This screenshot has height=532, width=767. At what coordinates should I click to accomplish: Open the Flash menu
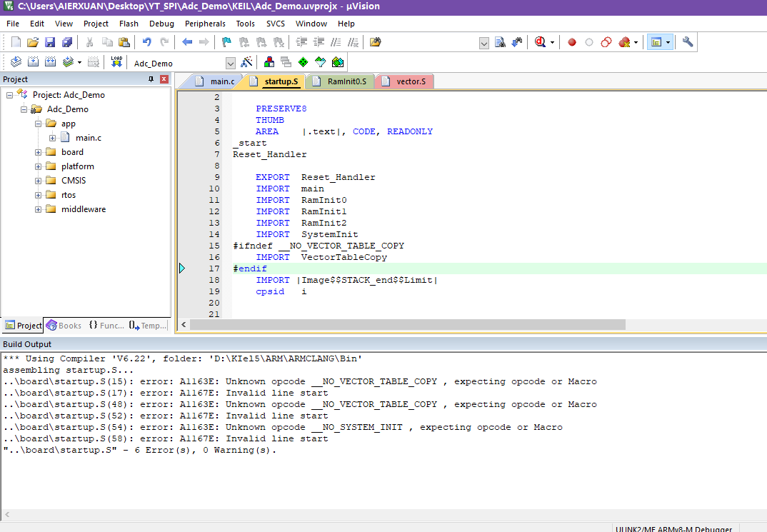pyautogui.click(x=129, y=24)
